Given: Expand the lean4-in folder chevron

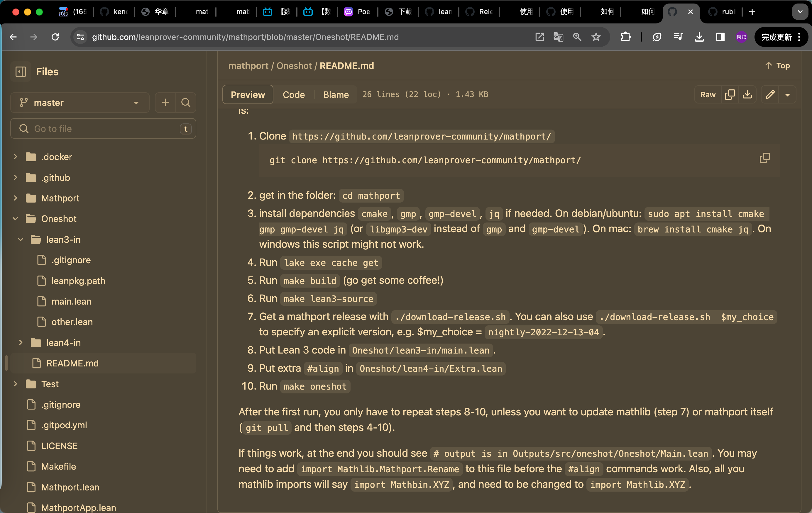Looking at the screenshot, I should (x=21, y=342).
